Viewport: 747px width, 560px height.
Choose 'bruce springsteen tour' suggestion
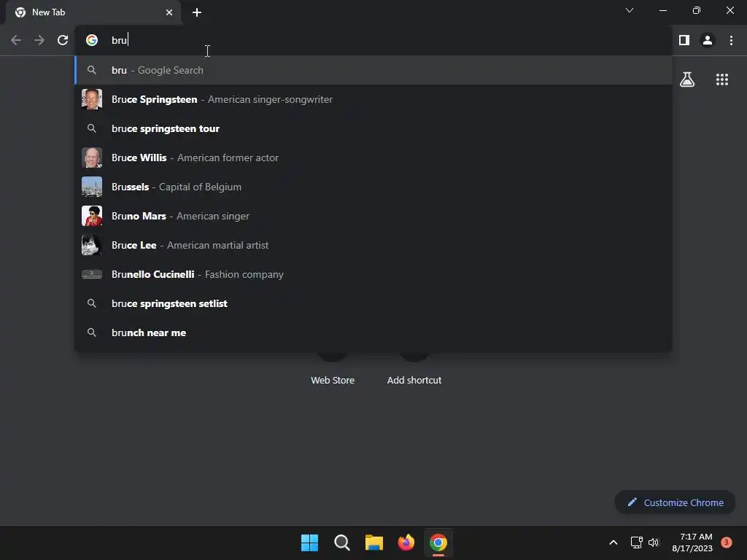click(x=373, y=128)
